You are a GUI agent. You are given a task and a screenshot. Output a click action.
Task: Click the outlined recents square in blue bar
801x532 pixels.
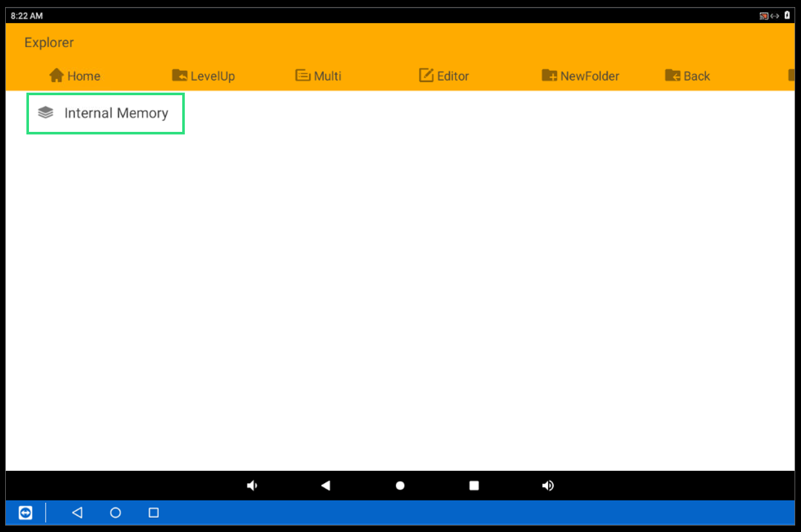153,513
